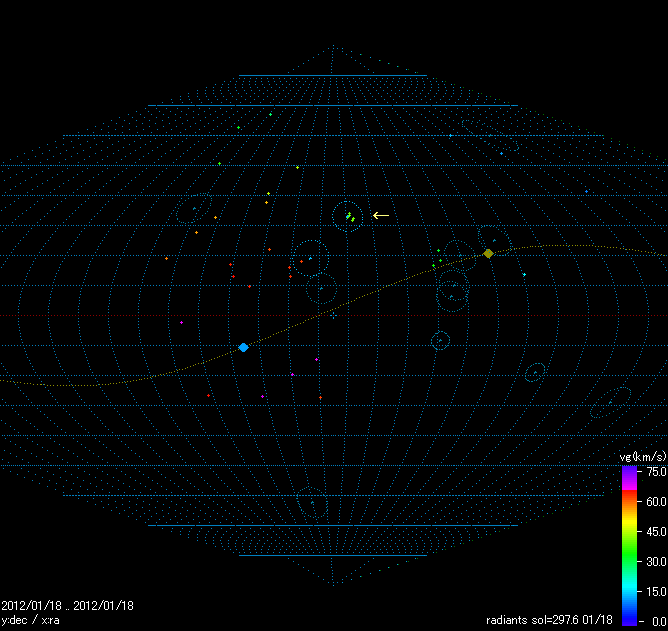Select the 45.0 value on velocity scale

(656, 531)
